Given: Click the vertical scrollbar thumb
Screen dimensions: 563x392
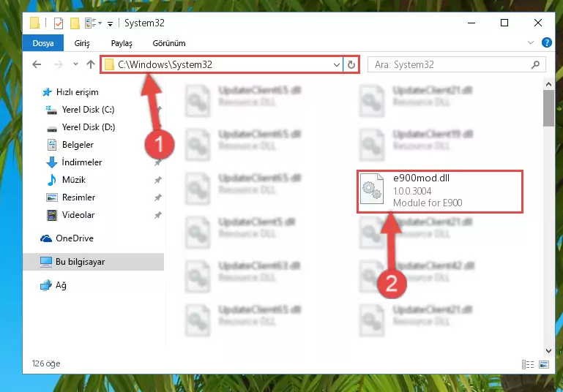Looking at the screenshot, I should click(548, 108).
